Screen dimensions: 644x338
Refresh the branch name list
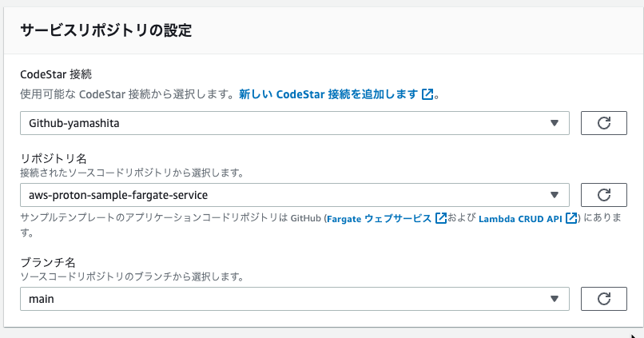(x=604, y=299)
